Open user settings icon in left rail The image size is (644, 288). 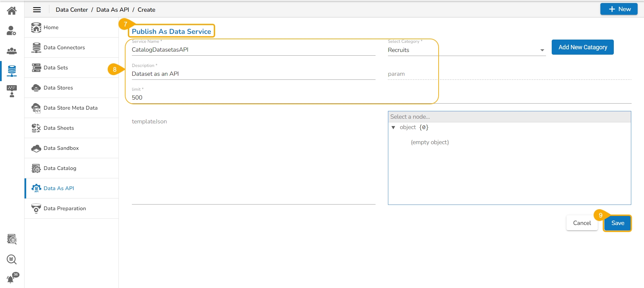coord(12,31)
